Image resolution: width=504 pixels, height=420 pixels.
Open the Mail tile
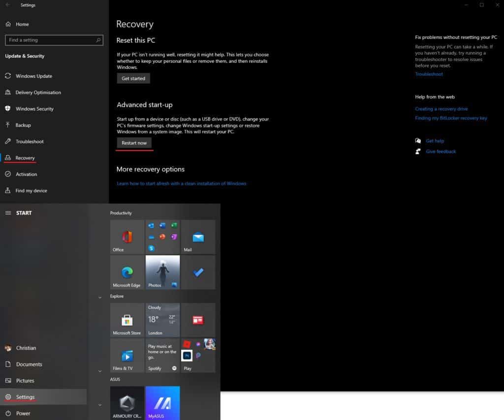tap(198, 237)
